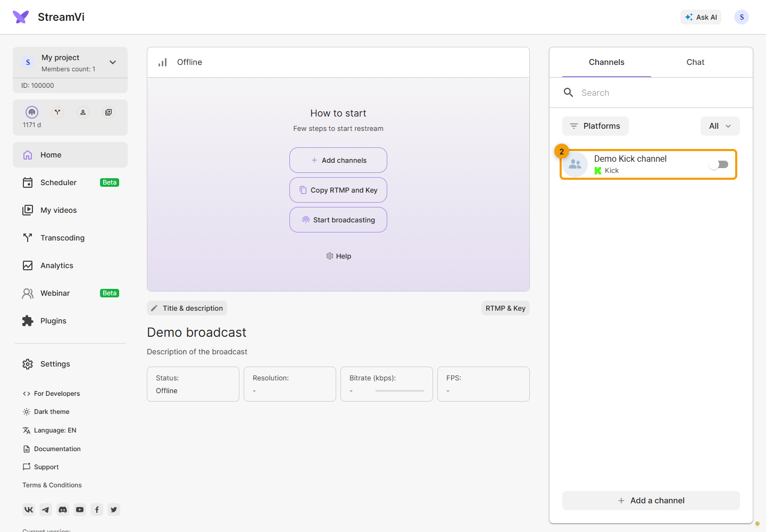Click Copy RTMP and Key
Screen dimensions: 766x532
click(338, 190)
